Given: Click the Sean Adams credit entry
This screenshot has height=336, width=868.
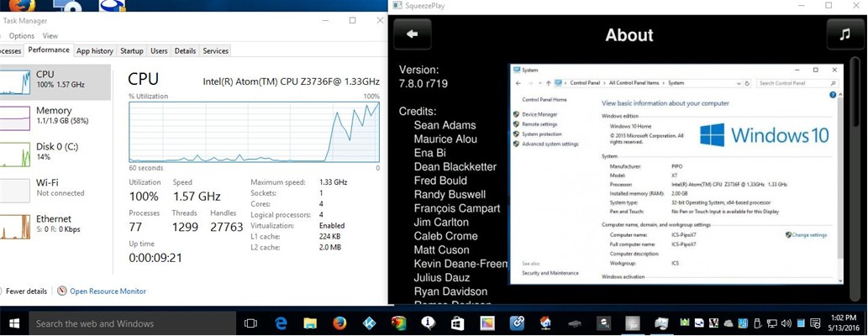Looking at the screenshot, I should [x=445, y=125].
